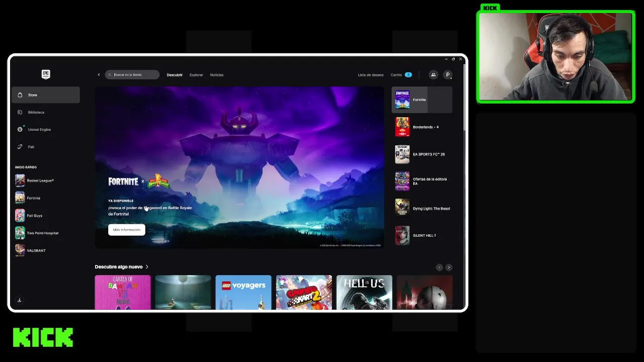This screenshot has width=644, height=362.
Task: Switch to the Explorar tab
Action: [196, 75]
